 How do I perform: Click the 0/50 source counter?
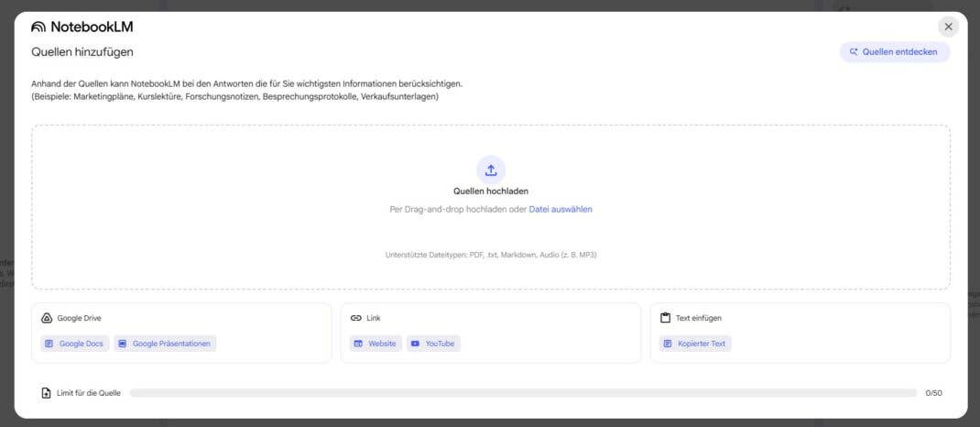(x=934, y=393)
